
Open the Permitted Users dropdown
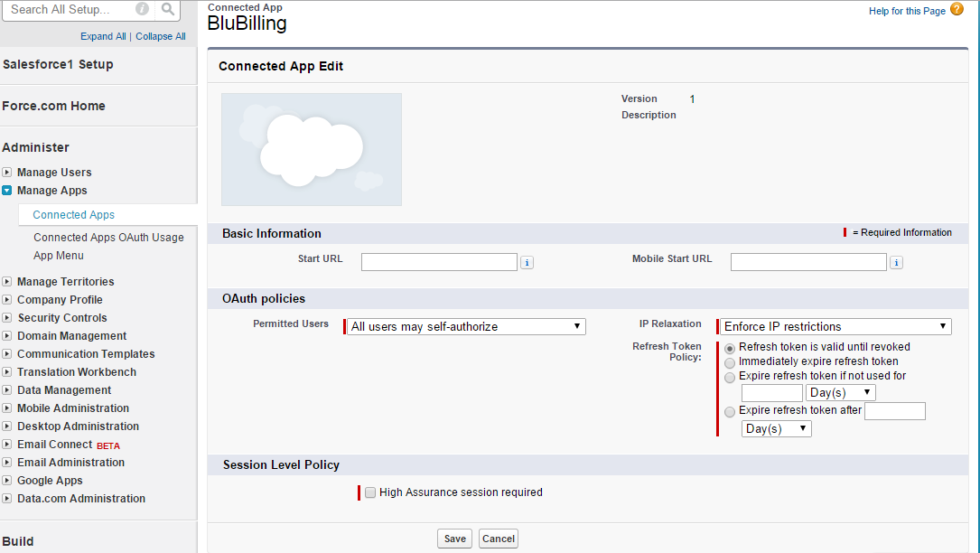(x=467, y=326)
